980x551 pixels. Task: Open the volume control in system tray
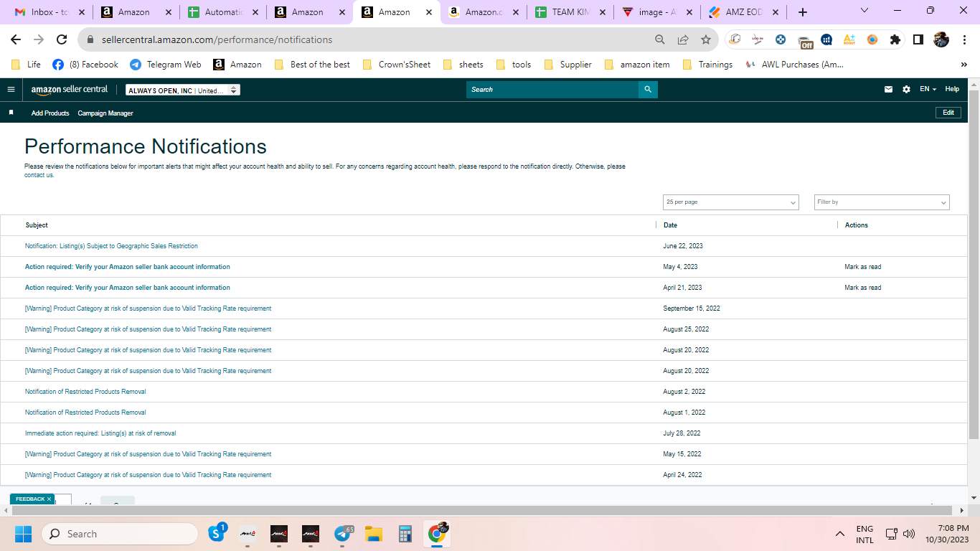point(909,534)
